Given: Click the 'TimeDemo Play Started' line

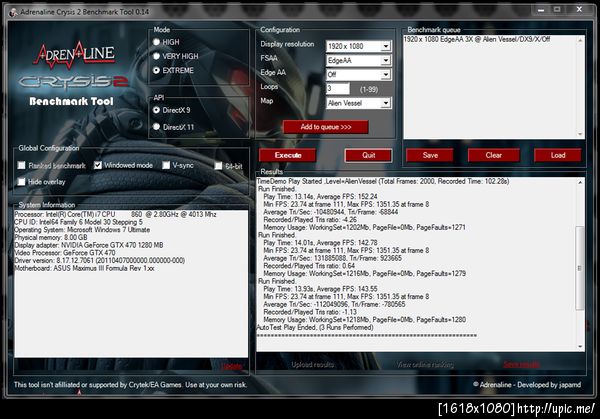Looking at the screenshot, I should [x=383, y=181].
